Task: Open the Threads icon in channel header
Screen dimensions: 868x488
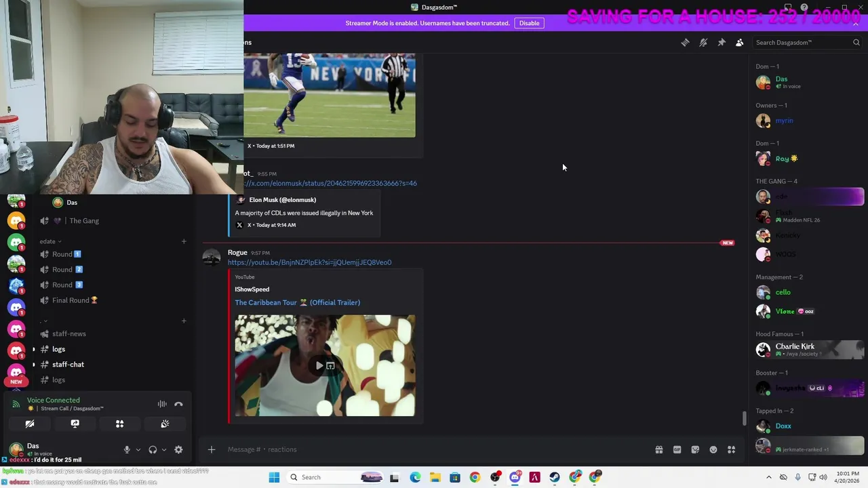Action: [x=685, y=43]
